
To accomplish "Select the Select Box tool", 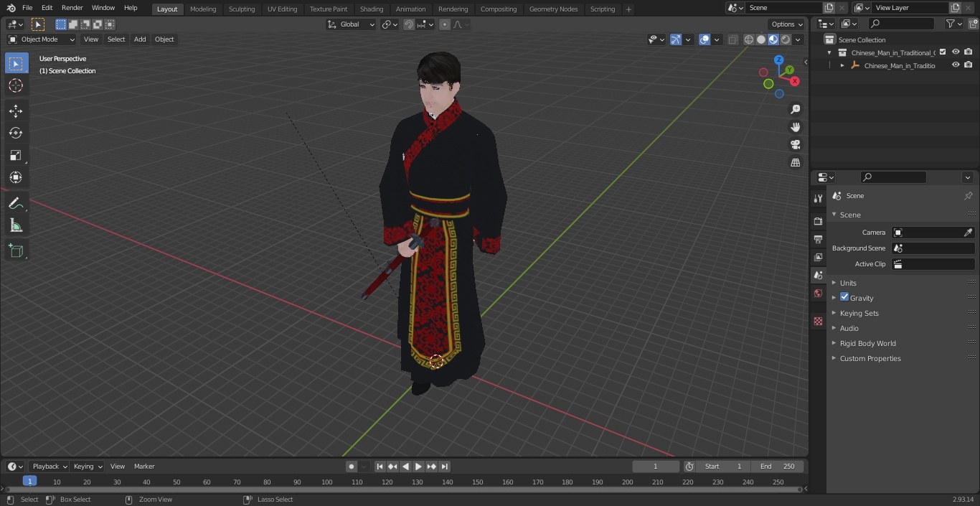I will pyautogui.click(x=16, y=64).
